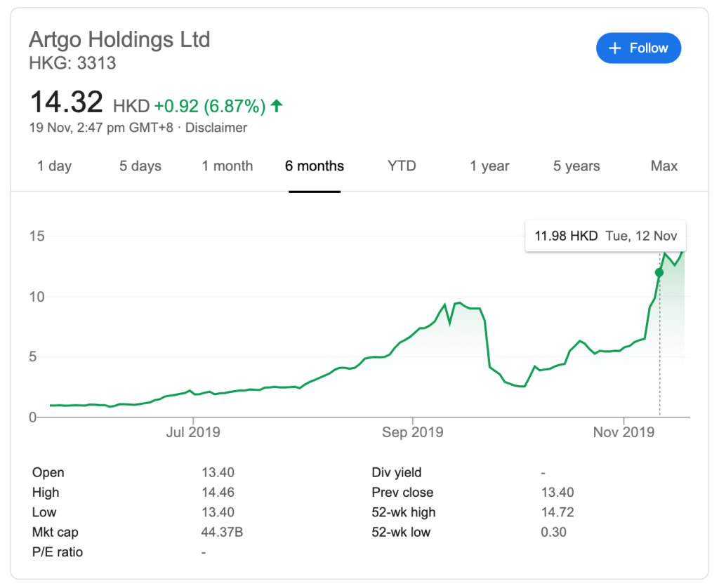Click the green data point on chart
The width and height of the screenshot is (719, 588).
[x=659, y=272]
